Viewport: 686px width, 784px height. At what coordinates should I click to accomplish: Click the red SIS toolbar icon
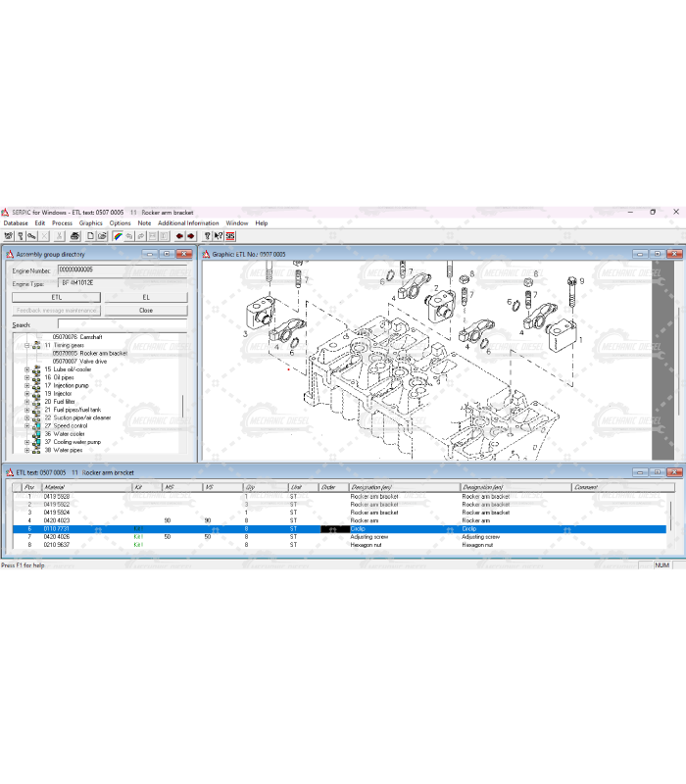pos(230,236)
